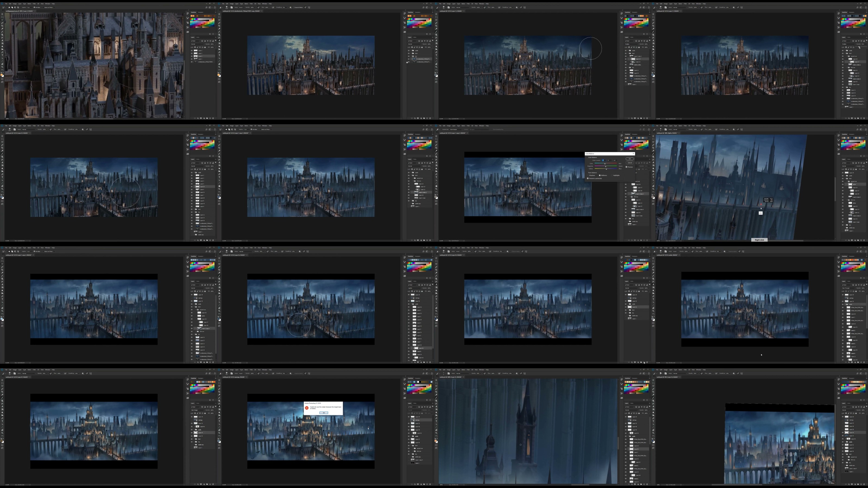Click the Yellow-Blue slider handle
Screen dimensions: 868x488
point(607,169)
